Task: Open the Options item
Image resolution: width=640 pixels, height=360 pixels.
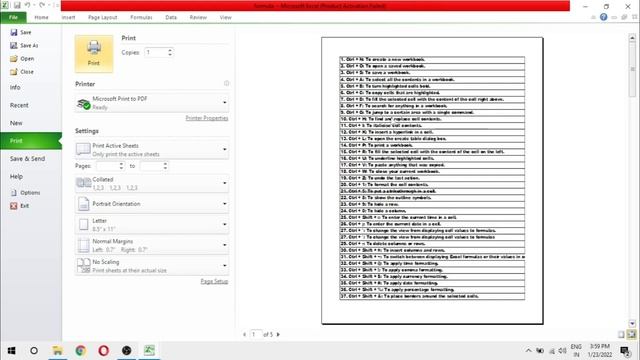Action: pos(26,193)
